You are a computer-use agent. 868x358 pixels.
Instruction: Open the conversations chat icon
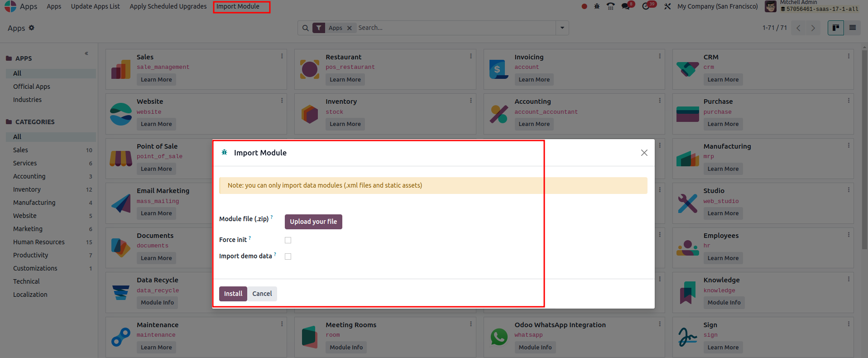(x=626, y=6)
